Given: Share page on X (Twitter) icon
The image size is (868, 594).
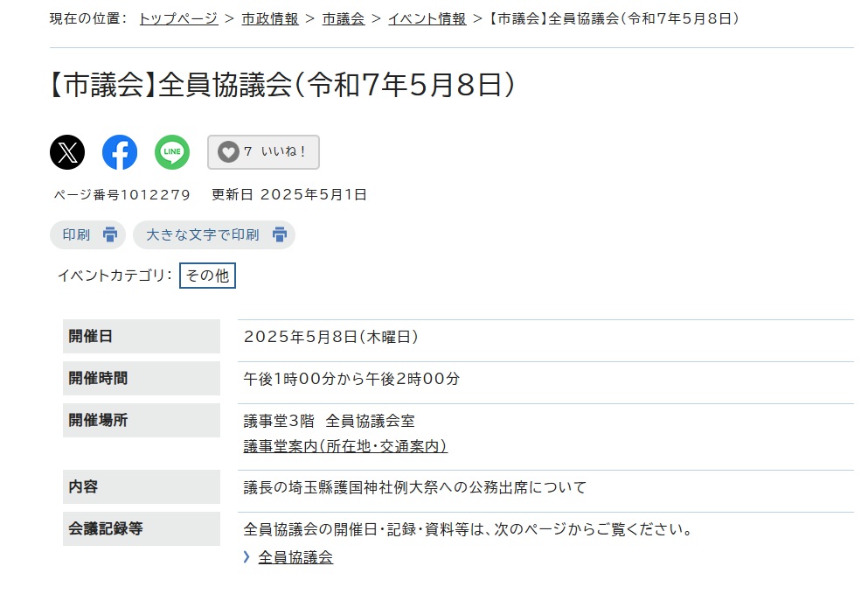Looking at the screenshot, I should 67,152.
